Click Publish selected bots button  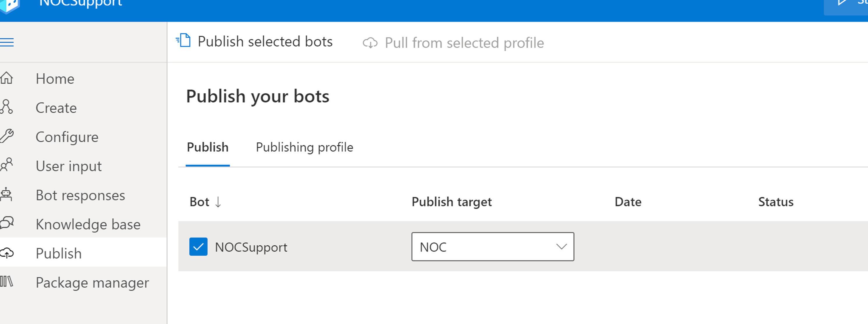click(x=254, y=42)
